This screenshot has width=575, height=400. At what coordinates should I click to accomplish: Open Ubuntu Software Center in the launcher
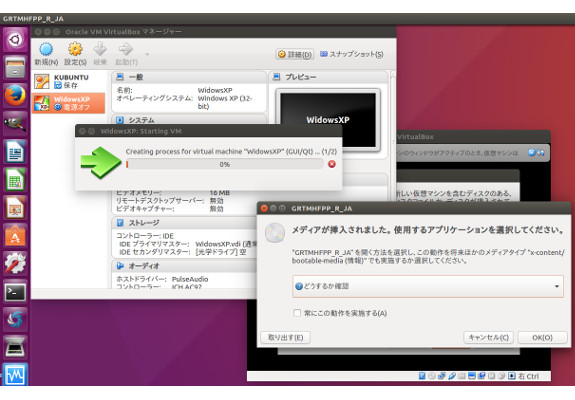pyautogui.click(x=15, y=235)
